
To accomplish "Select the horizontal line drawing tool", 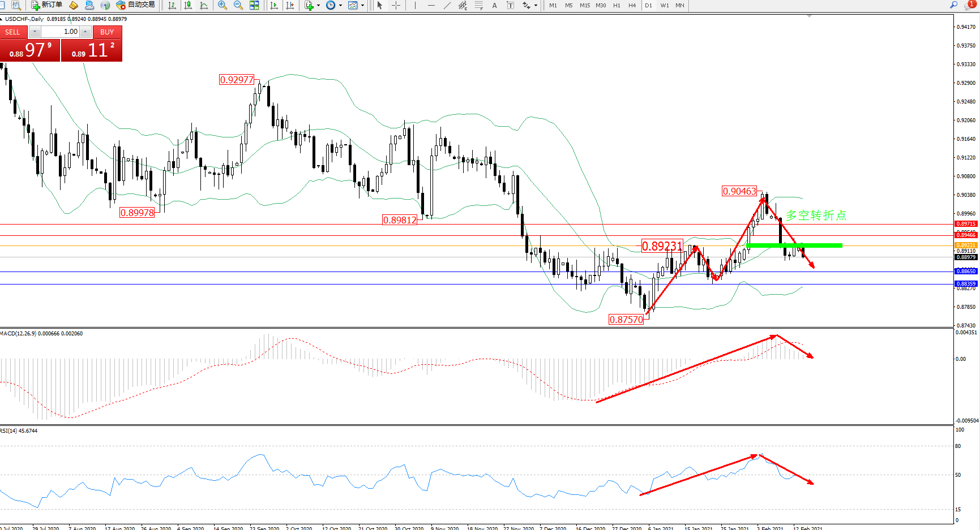I will [431, 5].
